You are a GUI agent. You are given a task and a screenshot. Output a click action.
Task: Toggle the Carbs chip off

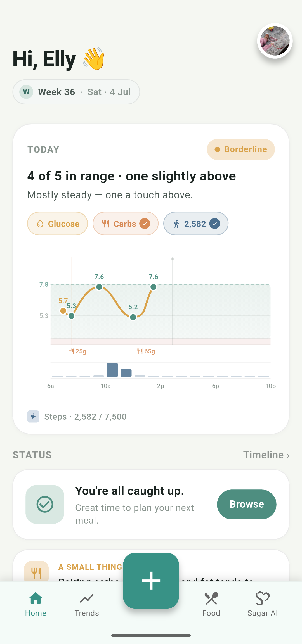coord(126,224)
